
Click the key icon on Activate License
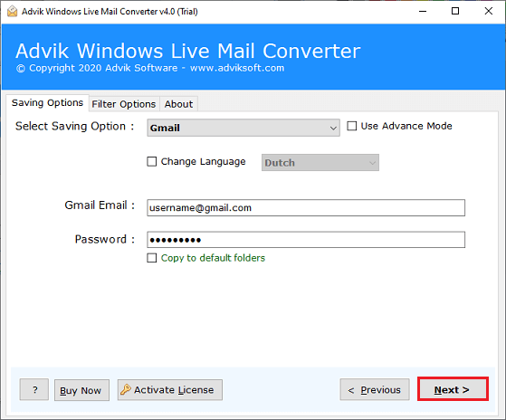click(x=126, y=390)
